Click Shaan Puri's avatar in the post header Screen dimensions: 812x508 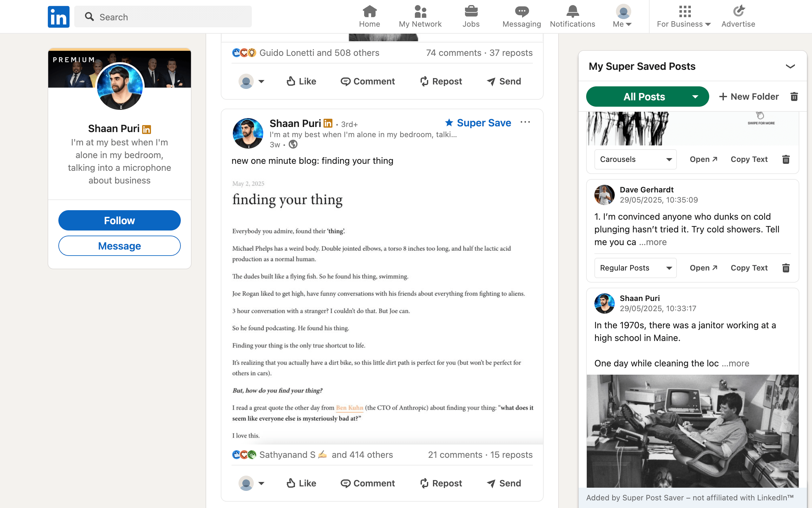click(x=248, y=133)
